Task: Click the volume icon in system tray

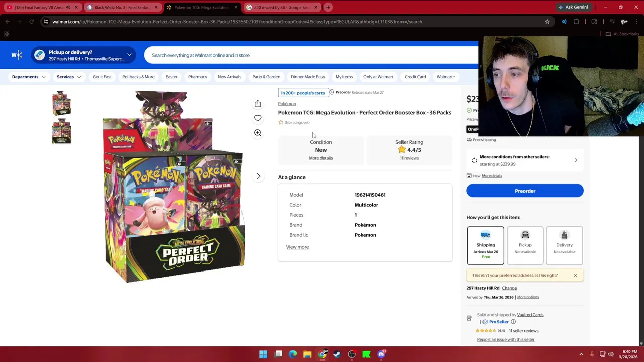Action: click(x=611, y=354)
